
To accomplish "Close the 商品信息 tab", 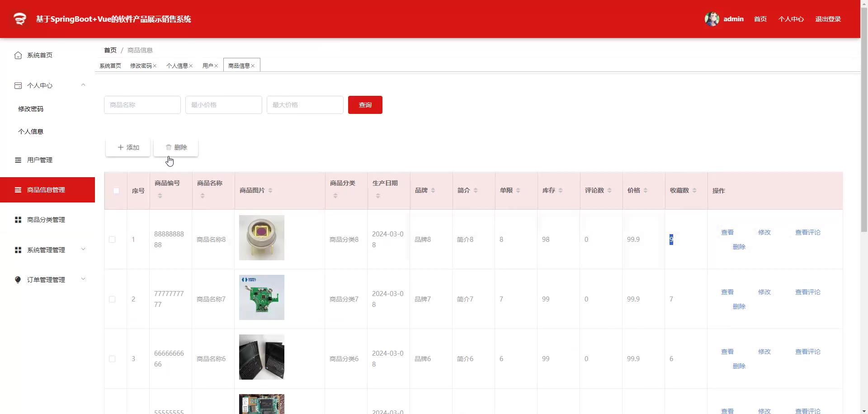I will [x=253, y=66].
